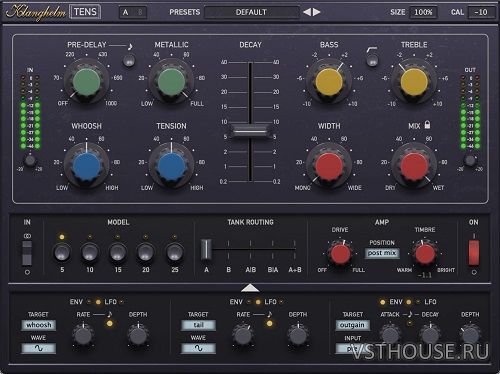Set tank routing to B|A position

(x=273, y=270)
